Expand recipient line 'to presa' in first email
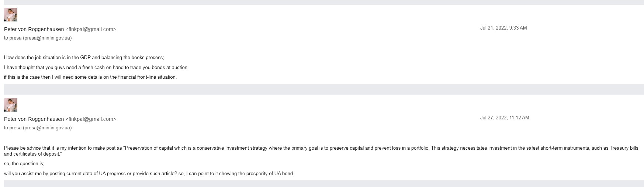Screen dimensions: 644x187 [x=38, y=38]
